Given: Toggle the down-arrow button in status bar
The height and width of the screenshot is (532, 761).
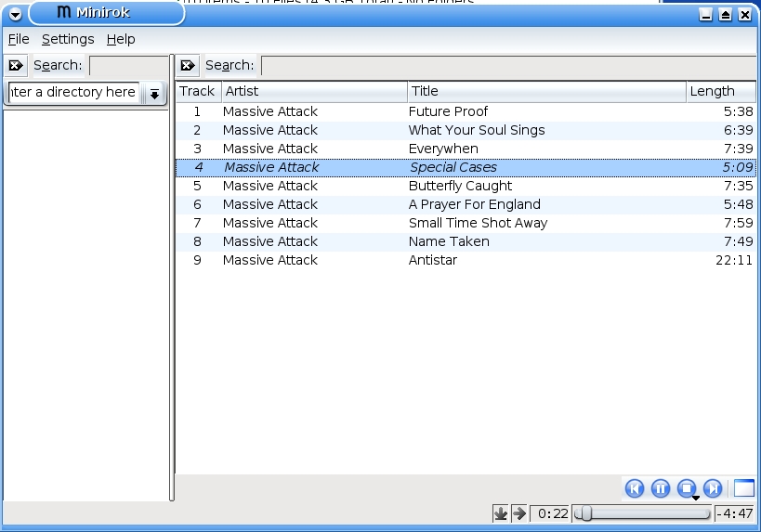Looking at the screenshot, I should tap(500, 513).
